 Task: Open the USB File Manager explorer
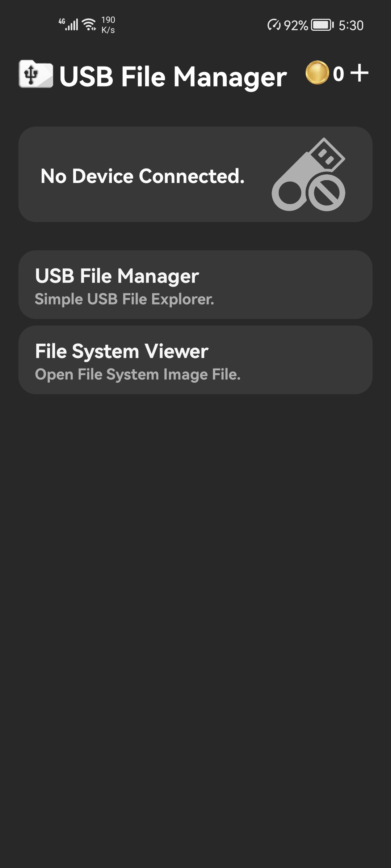[x=195, y=285]
